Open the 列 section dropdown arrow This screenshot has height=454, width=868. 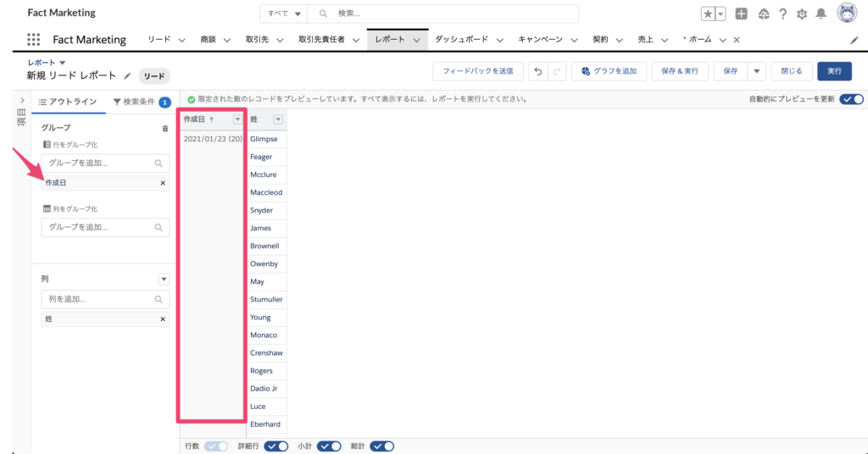(x=164, y=280)
